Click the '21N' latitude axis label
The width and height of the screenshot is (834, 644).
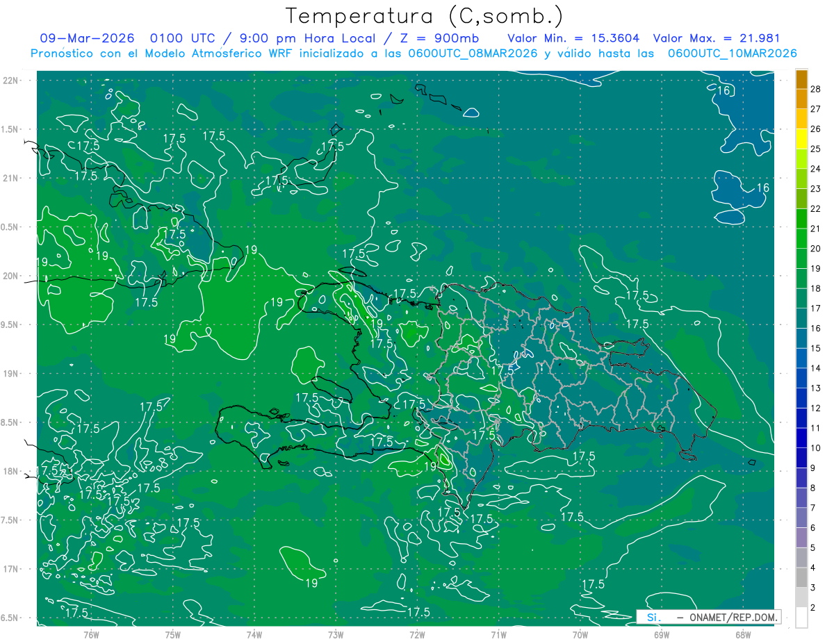click(10, 178)
